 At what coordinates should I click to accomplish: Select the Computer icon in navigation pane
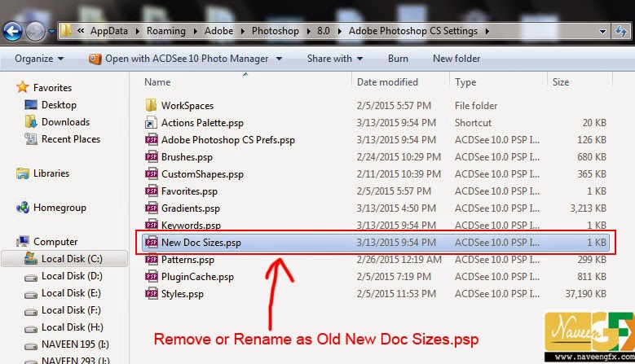click(23, 242)
